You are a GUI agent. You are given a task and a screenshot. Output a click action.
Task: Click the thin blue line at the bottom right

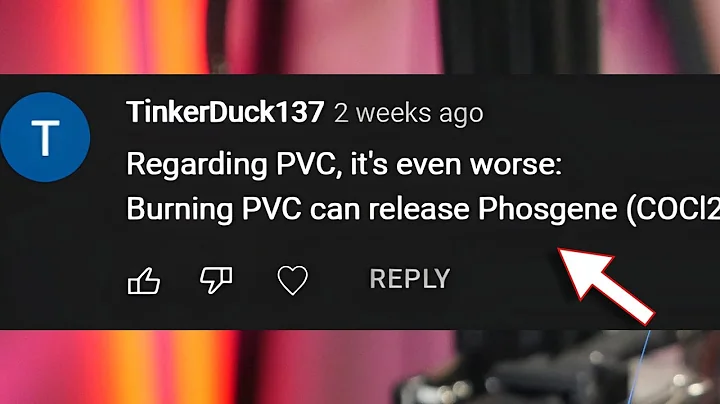point(640,367)
